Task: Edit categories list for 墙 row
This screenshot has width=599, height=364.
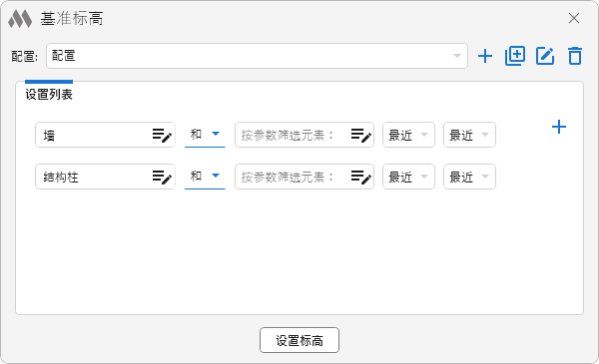Action: [162, 135]
